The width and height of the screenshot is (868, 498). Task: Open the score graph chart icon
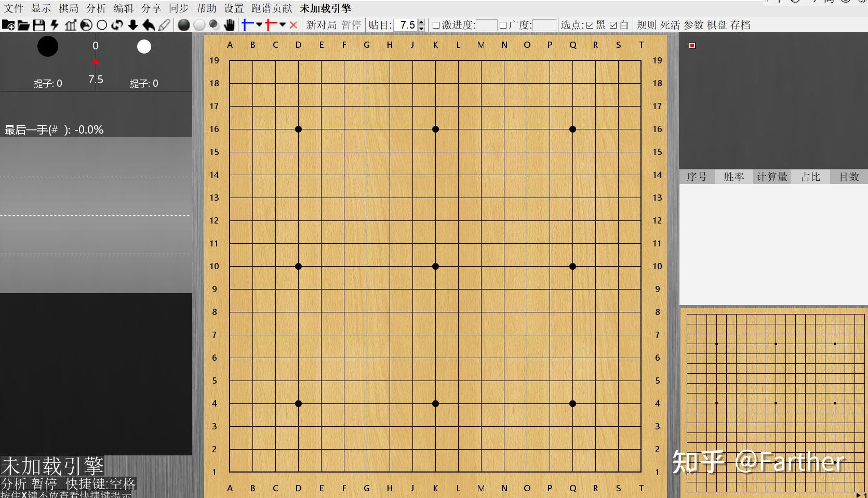[70, 25]
